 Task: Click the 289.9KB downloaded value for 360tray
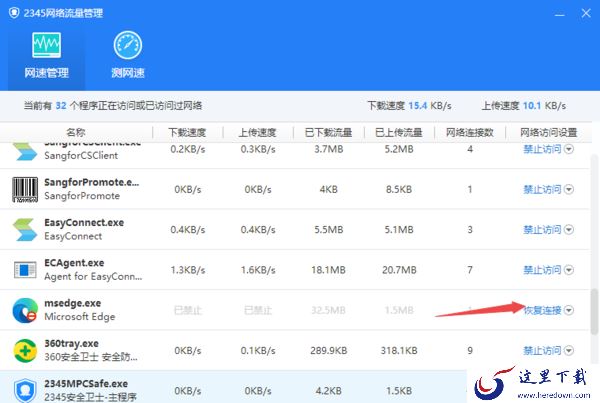[328, 350]
